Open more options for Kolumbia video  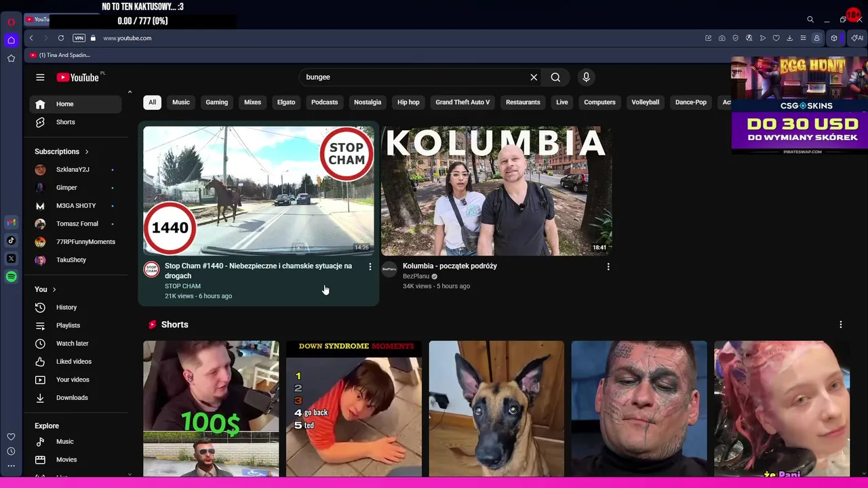(x=608, y=267)
